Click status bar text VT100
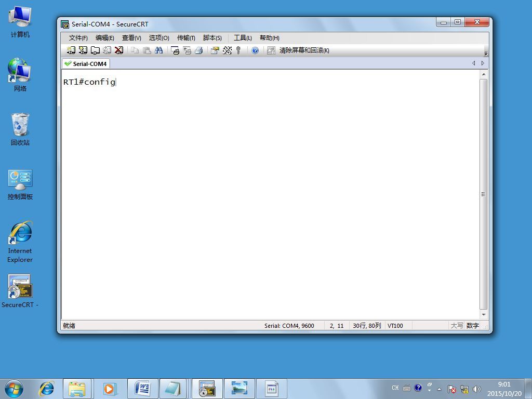Image resolution: width=532 pixels, height=399 pixels. (395, 326)
